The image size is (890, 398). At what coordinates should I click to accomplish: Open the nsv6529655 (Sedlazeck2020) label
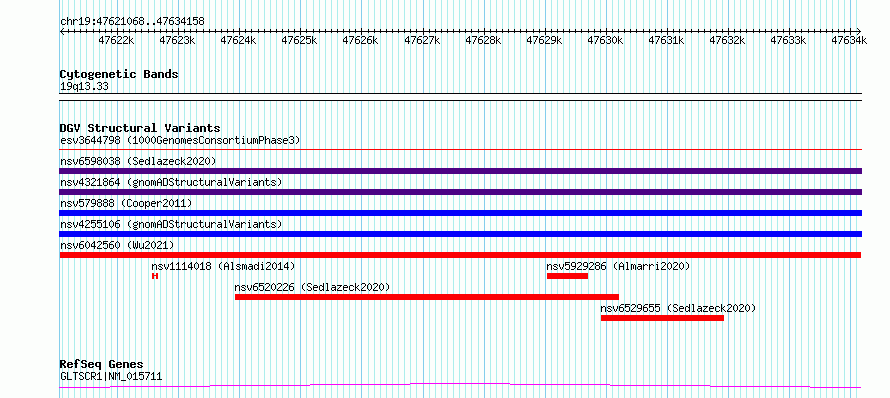click(x=678, y=308)
